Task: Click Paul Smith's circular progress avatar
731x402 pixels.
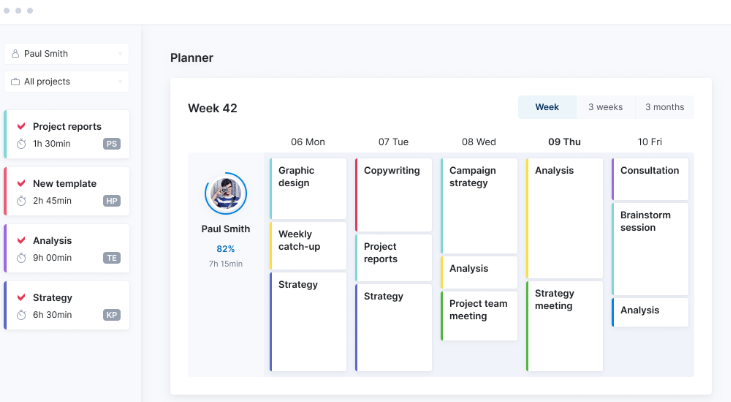Action: (x=226, y=194)
